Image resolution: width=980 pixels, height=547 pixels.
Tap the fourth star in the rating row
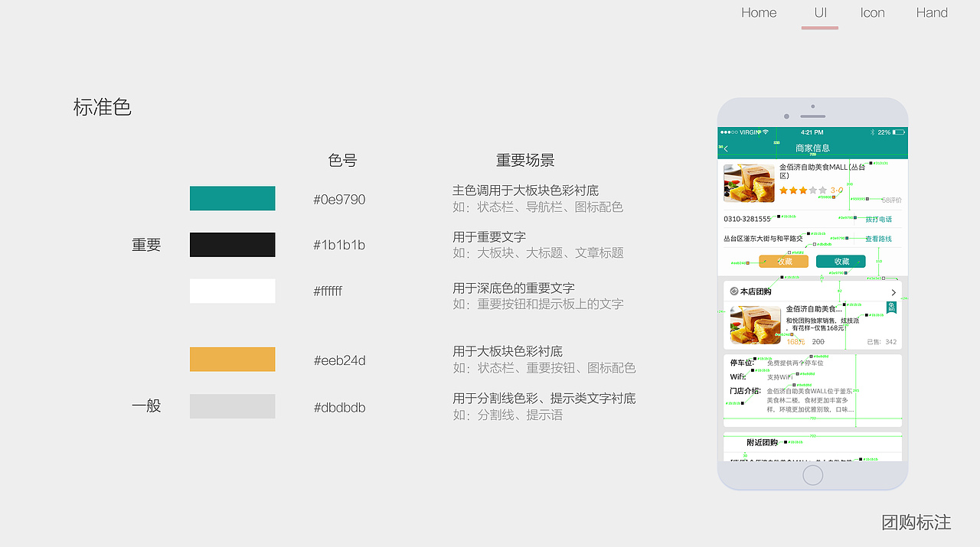coord(812,190)
